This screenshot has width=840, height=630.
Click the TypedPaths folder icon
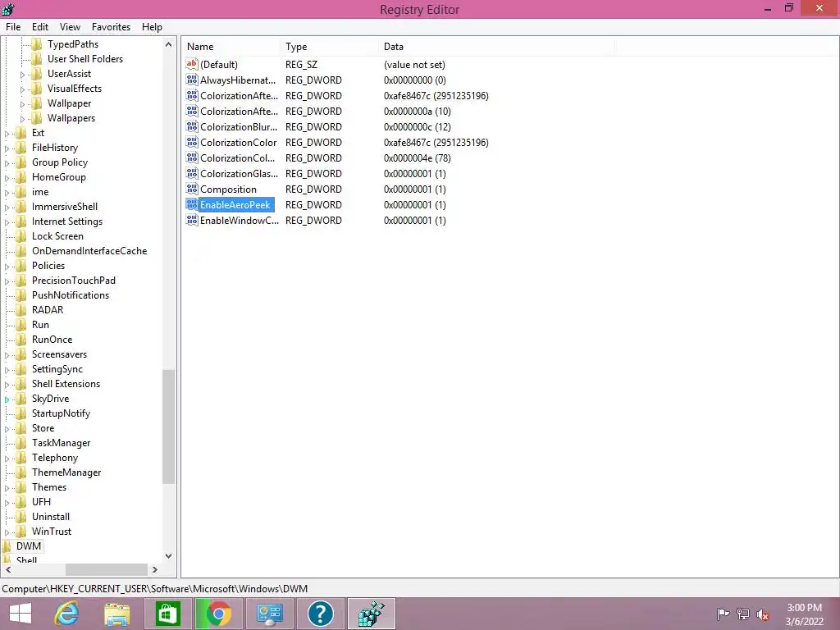[x=36, y=44]
